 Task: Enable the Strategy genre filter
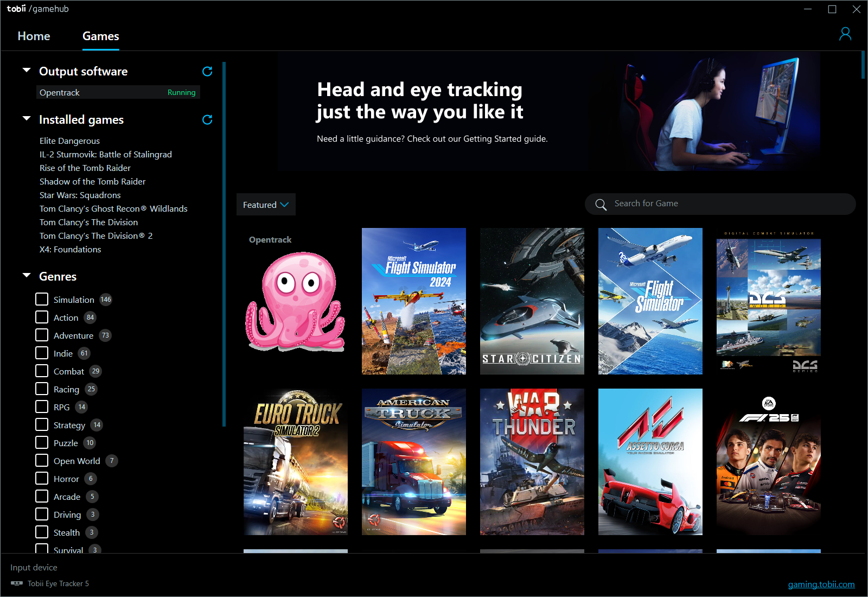pyautogui.click(x=42, y=424)
